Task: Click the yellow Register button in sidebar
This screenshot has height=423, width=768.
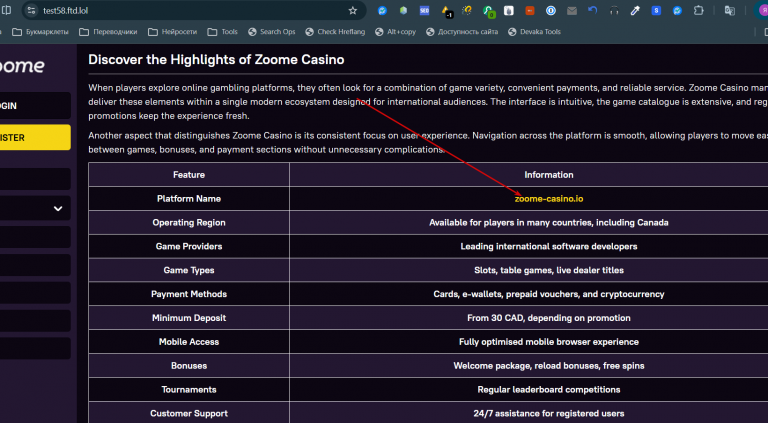Action: pyautogui.click(x=35, y=137)
